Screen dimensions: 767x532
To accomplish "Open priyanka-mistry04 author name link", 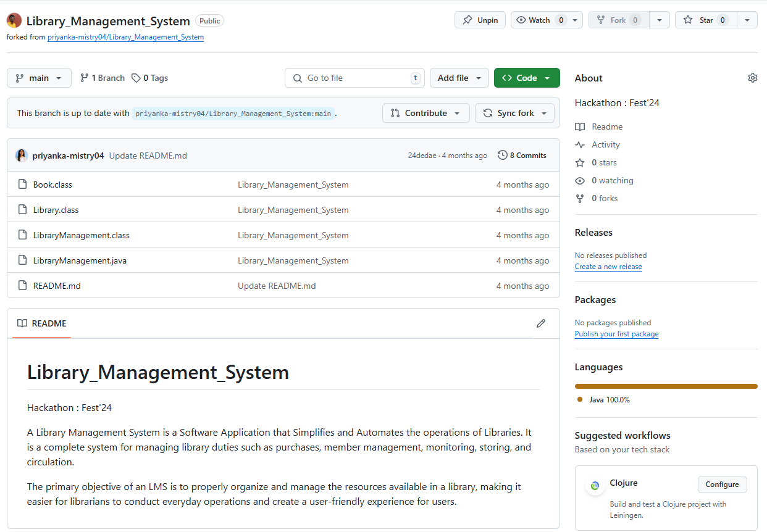I will point(69,156).
